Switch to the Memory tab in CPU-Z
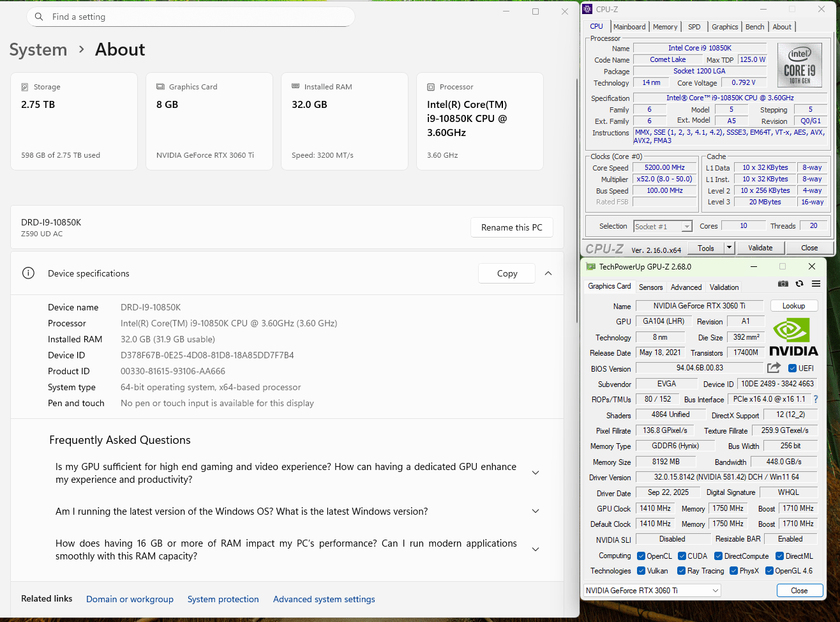840x622 pixels. click(x=665, y=27)
